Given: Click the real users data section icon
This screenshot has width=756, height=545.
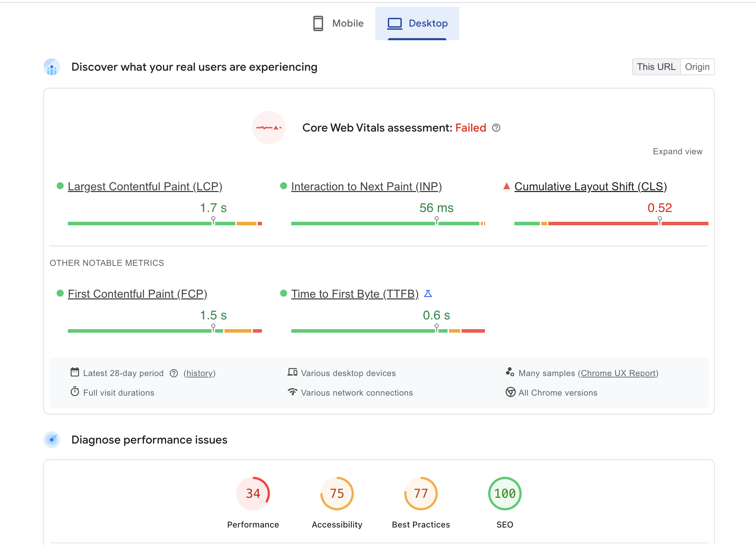Looking at the screenshot, I should click(52, 67).
